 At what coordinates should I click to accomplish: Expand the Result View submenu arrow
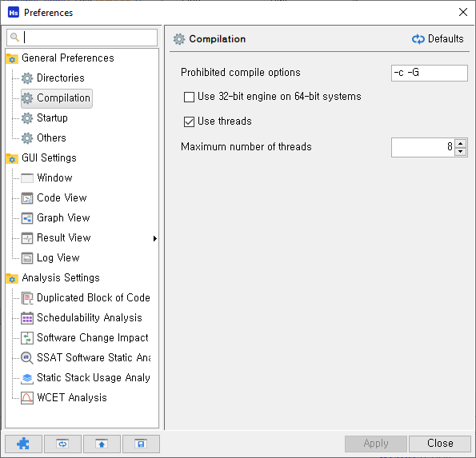[x=155, y=239]
